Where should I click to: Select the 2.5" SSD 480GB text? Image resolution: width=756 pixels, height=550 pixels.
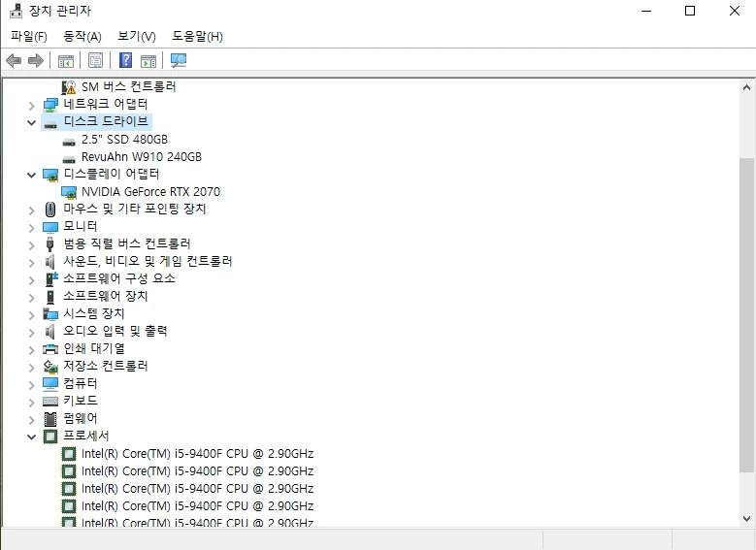click(124, 140)
